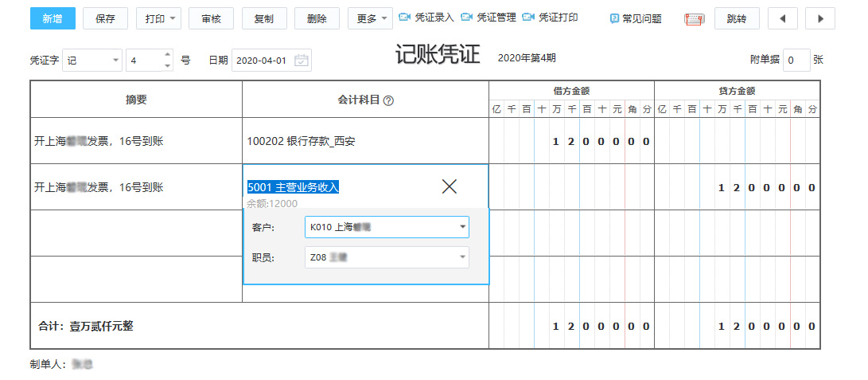Go to next voucher arrow

point(820,19)
